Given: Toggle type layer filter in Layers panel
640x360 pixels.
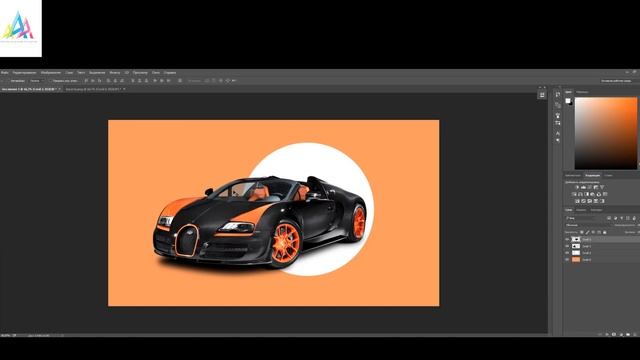Looking at the screenshot, I should click(x=622, y=218).
